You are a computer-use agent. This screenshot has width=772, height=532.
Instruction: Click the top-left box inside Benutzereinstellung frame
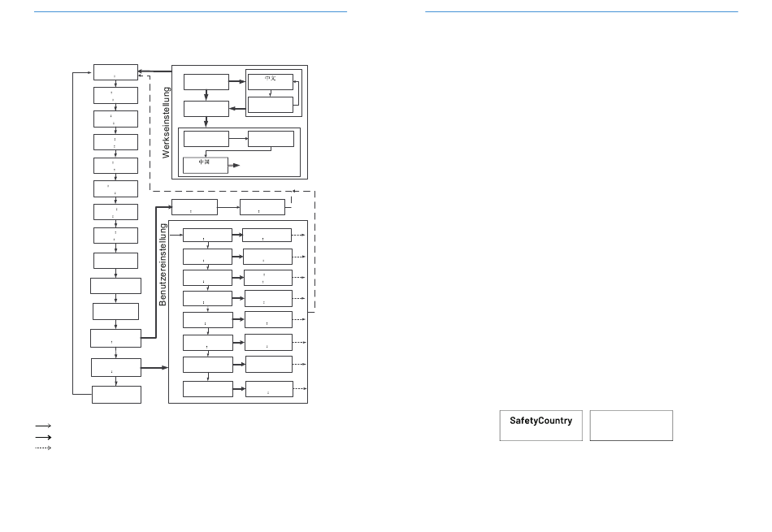[206, 236]
